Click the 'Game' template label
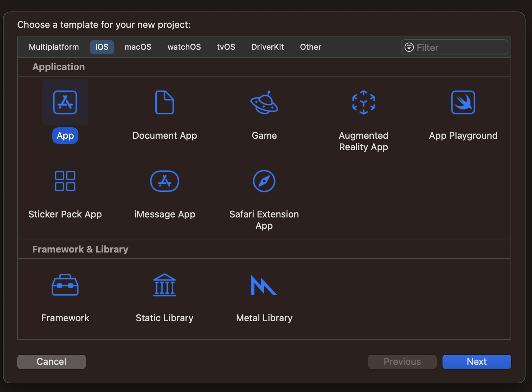The height and width of the screenshot is (392, 532). click(x=264, y=136)
